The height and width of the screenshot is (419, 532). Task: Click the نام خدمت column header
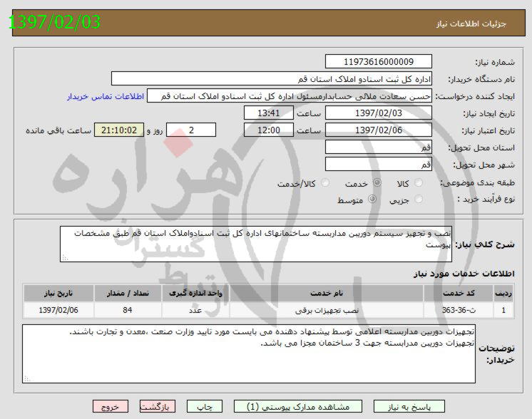tap(327, 294)
